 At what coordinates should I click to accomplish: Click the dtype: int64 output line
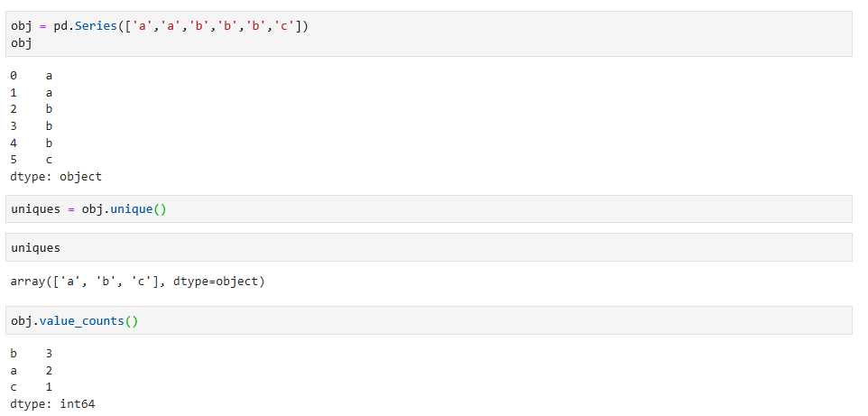52,403
